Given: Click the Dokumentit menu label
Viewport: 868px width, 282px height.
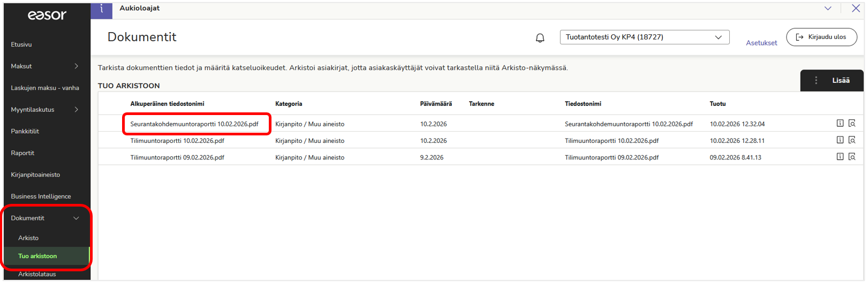Looking at the screenshot, I should coord(28,218).
